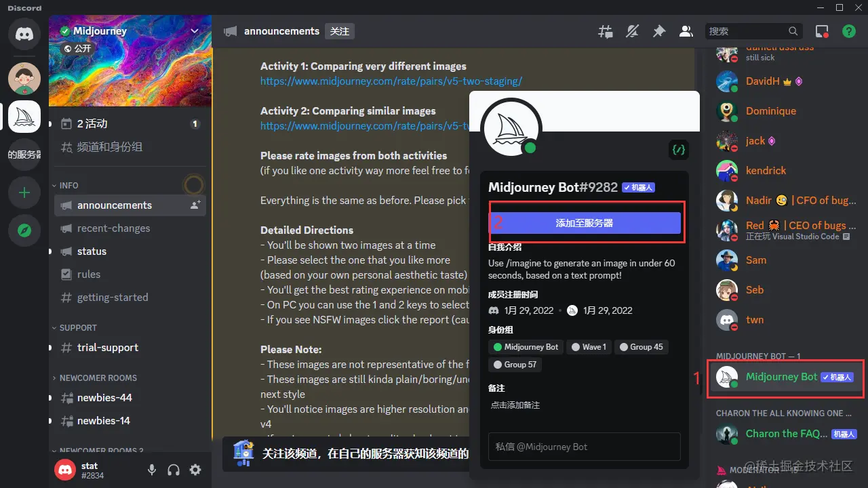Select member Red CEO of bugs
Image resolution: width=868 pixels, height=488 pixels.
tap(787, 230)
